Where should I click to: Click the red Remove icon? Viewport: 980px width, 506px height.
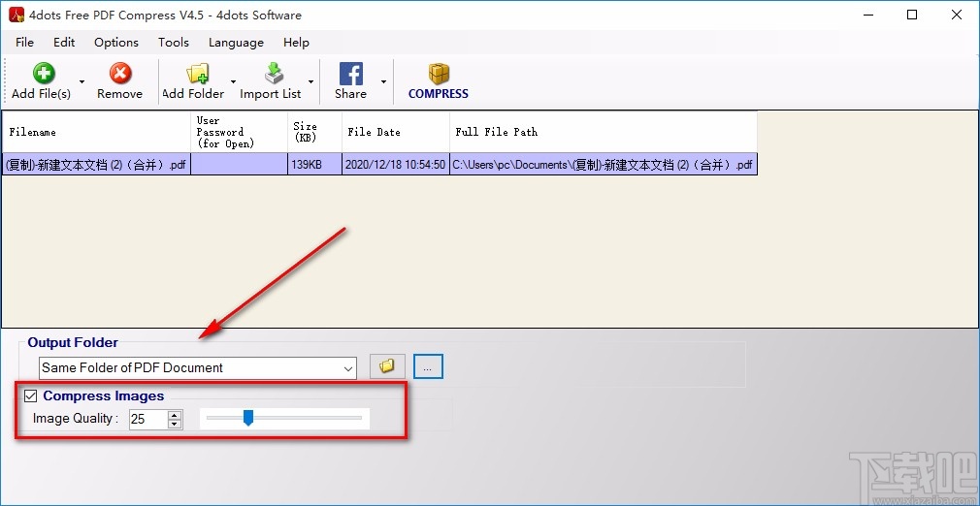click(119, 74)
